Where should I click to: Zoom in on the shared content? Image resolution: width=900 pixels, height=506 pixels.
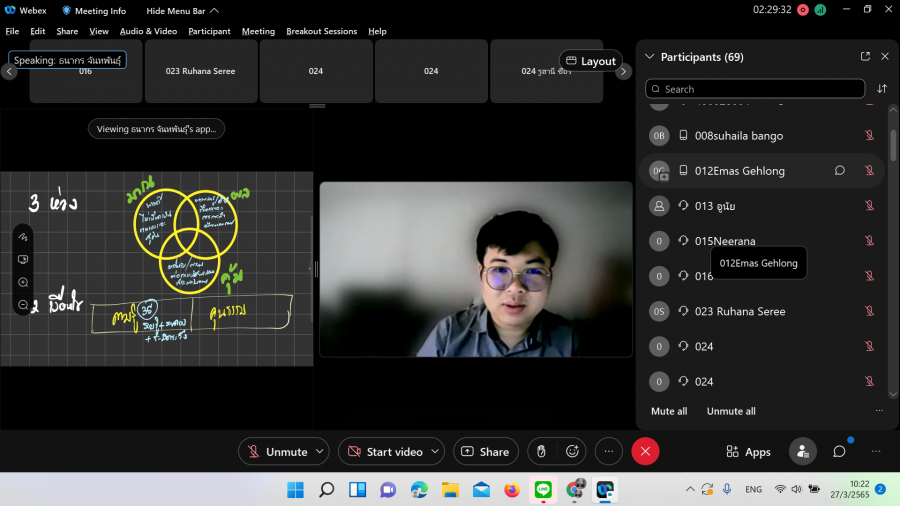coord(23,283)
